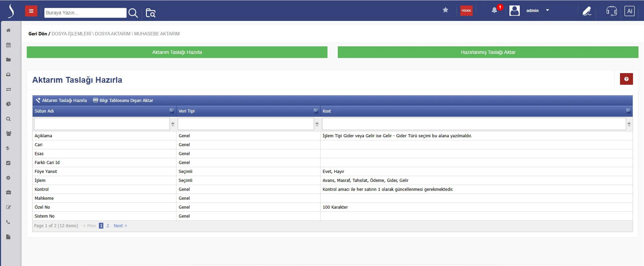Expand the admin user dropdown arrow
This screenshot has width=644, height=266.
point(548,10)
